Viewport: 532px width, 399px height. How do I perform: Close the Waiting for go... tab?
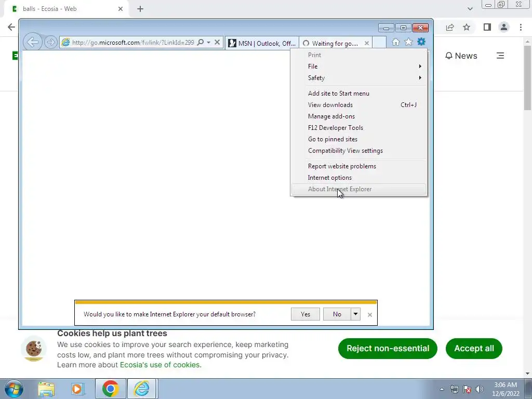click(x=366, y=43)
